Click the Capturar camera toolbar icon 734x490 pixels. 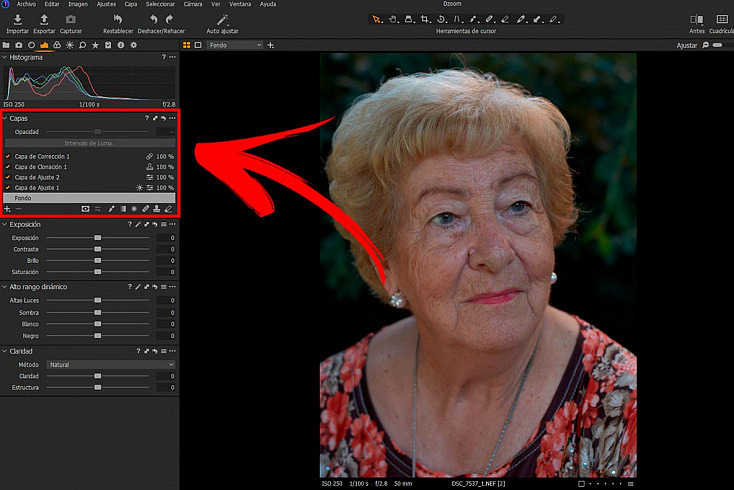(x=71, y=20)
